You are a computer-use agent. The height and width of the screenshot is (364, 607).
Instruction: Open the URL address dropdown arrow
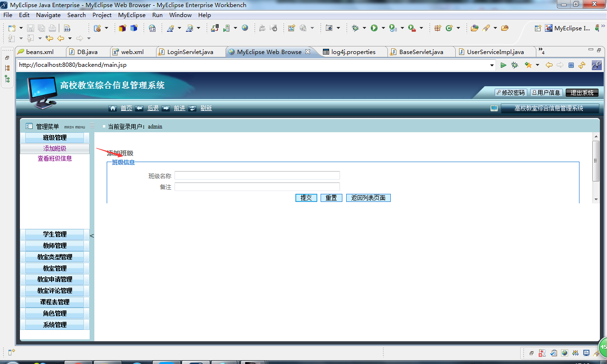click(x=492, y=65)
